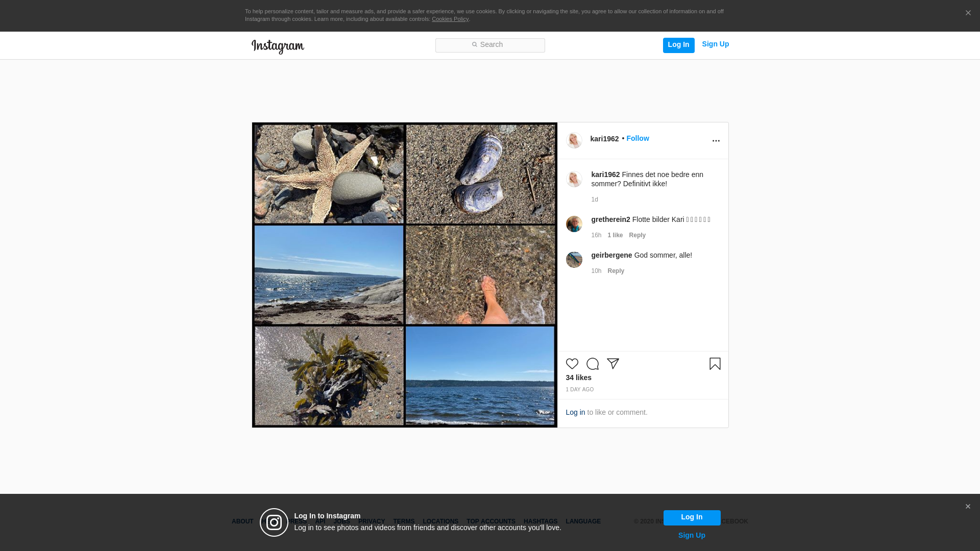The height and width of the screenshot is (551, 980).
Task: Open the TERMS footer link
Action: [404, 521]
